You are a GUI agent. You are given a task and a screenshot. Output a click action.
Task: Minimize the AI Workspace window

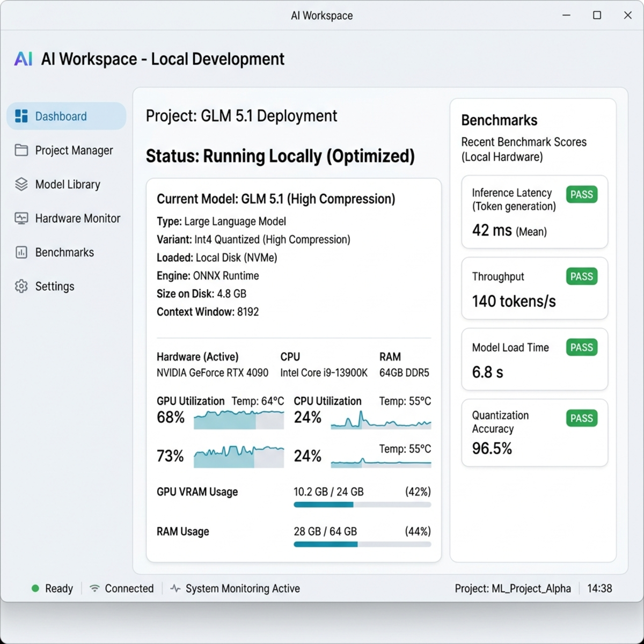coord(566,15)
